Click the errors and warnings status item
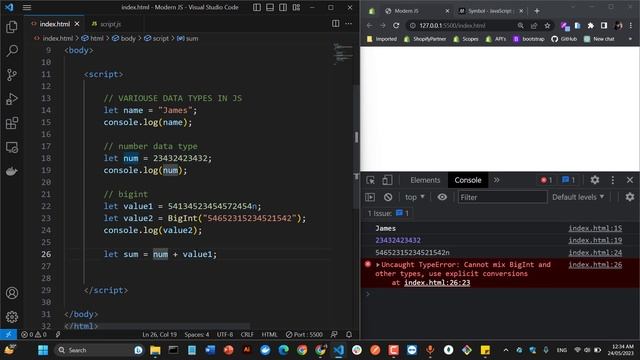Viewport: 640px width, 360px height. click(34, 335)
